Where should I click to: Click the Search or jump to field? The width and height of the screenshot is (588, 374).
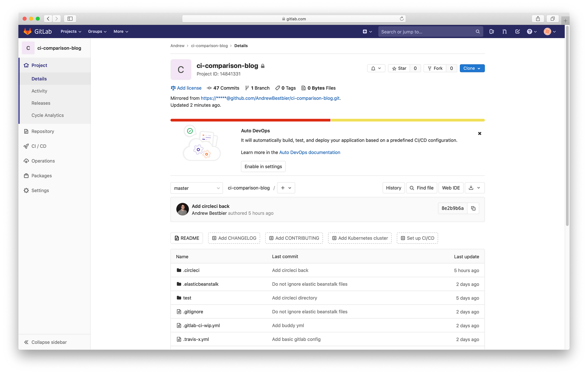[430, 32]
